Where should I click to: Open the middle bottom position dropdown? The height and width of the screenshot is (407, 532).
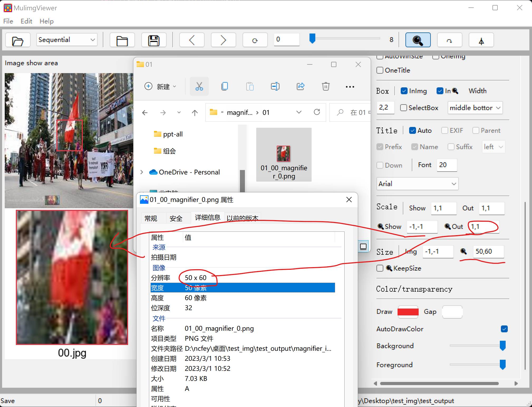(475, 108)
